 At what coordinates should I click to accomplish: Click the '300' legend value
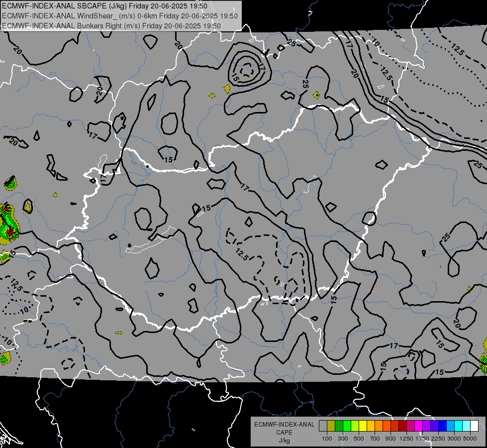[x=343, y=439]
